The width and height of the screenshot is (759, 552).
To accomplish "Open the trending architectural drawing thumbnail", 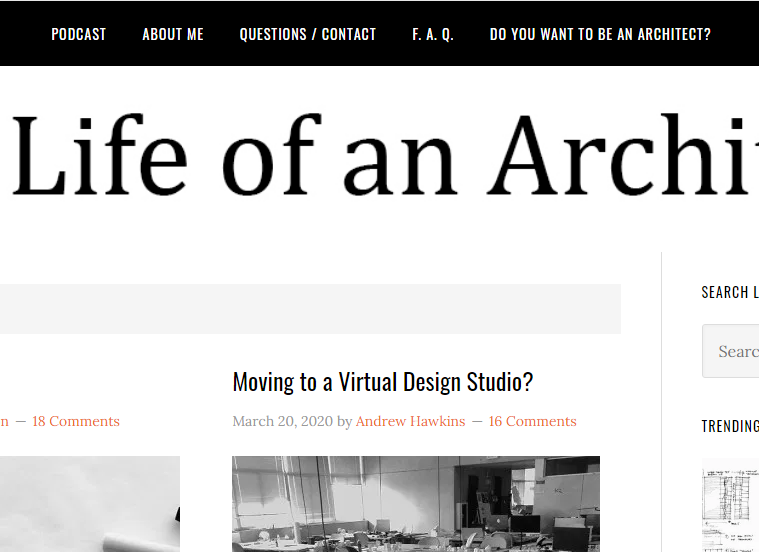I will coord(730,506).
